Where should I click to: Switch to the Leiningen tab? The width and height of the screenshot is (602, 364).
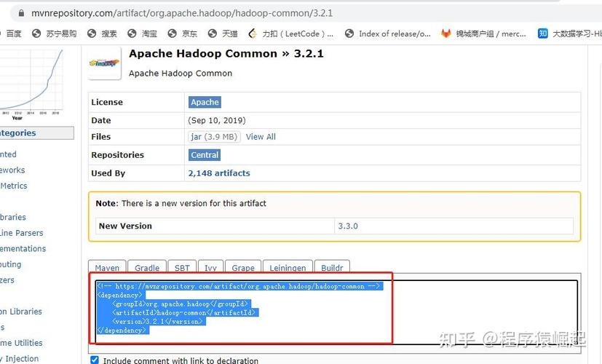(x=288, y=267)
